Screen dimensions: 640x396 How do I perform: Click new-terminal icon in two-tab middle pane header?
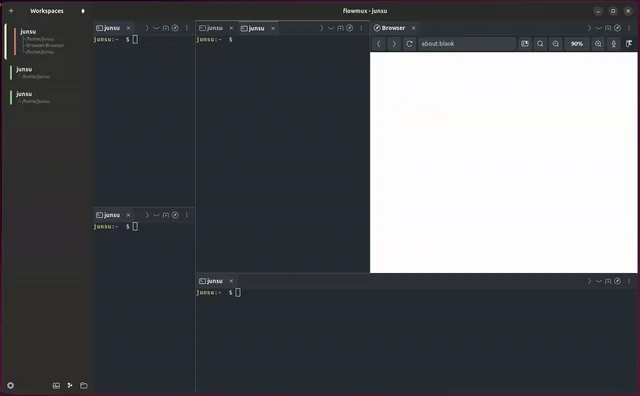click(340, 28)
